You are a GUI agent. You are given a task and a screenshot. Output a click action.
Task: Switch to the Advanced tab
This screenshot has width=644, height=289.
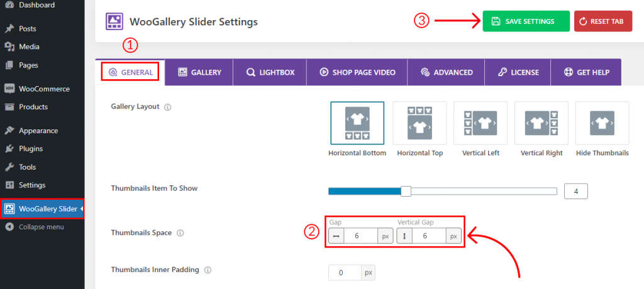click(x=447, y=72)
